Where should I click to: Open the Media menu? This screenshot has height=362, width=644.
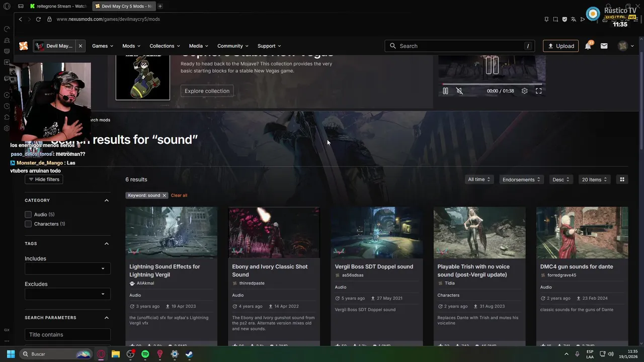tap(198, 46)
